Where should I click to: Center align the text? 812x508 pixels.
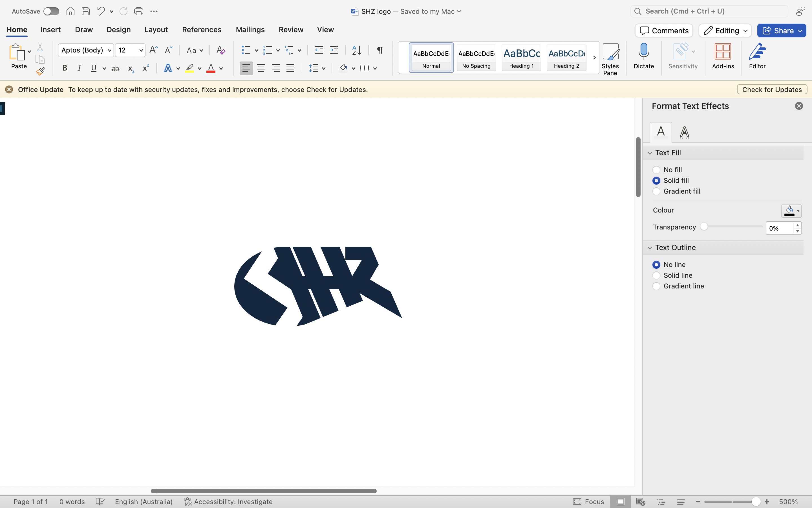[261, 68]
